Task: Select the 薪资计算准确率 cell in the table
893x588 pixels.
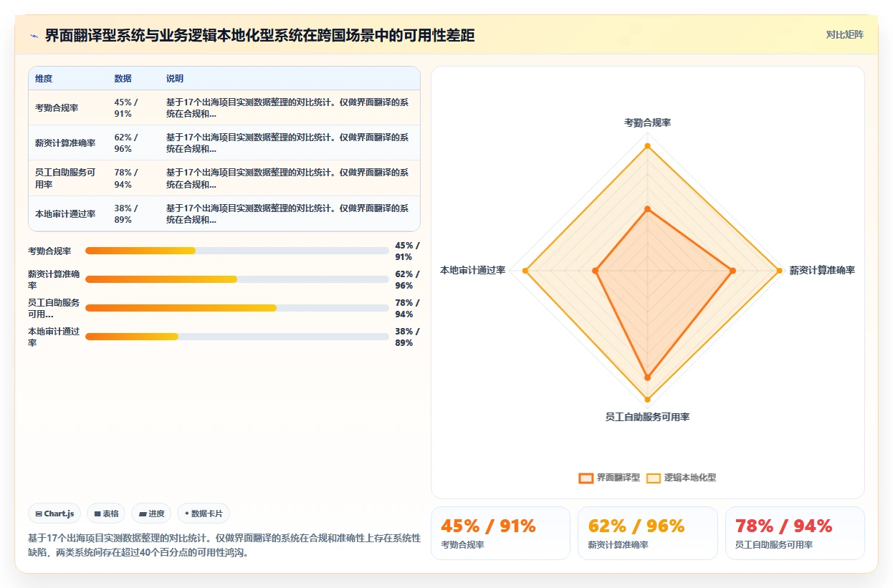Action: pos(68,143)
